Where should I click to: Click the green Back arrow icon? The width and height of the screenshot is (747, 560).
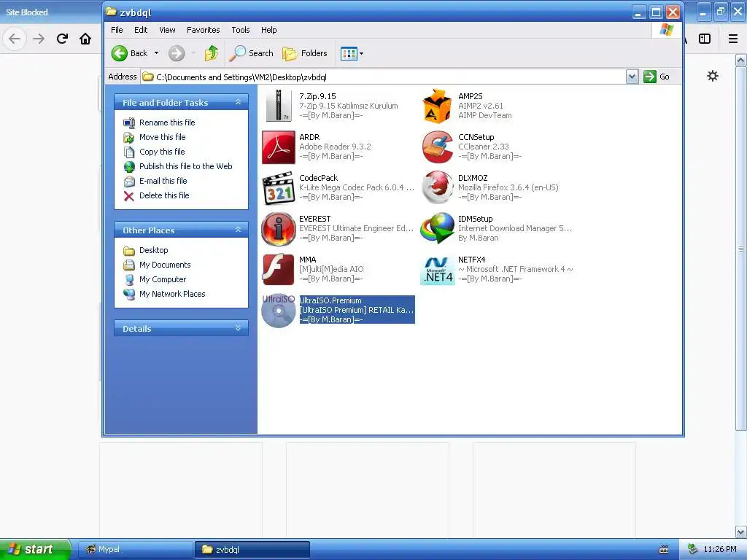[120, 53]
